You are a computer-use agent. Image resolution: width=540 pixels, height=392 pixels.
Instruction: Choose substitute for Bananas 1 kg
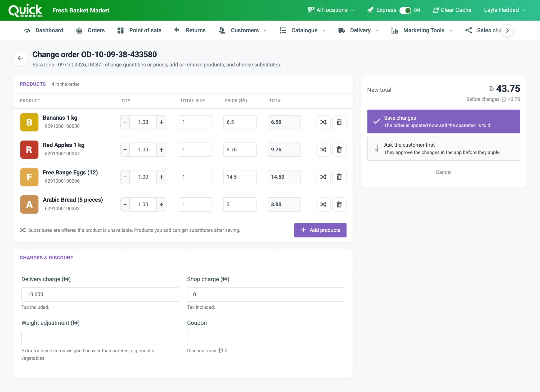323,122
